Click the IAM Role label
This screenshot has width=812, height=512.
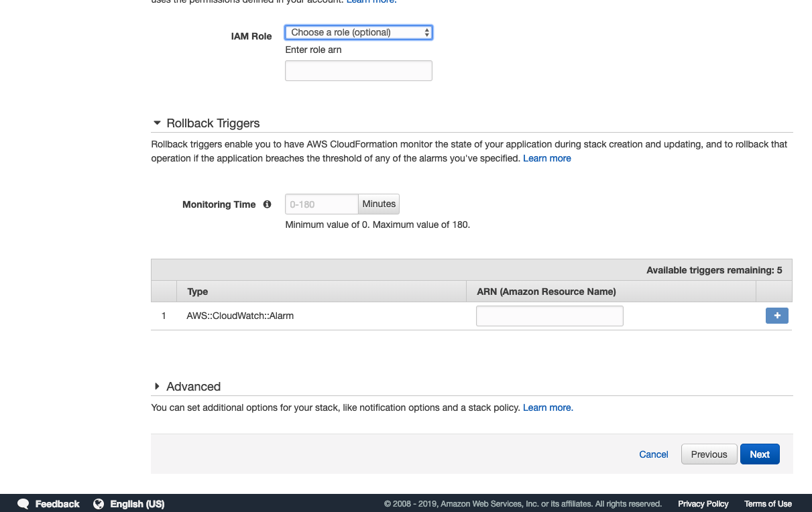click(251, 36)
